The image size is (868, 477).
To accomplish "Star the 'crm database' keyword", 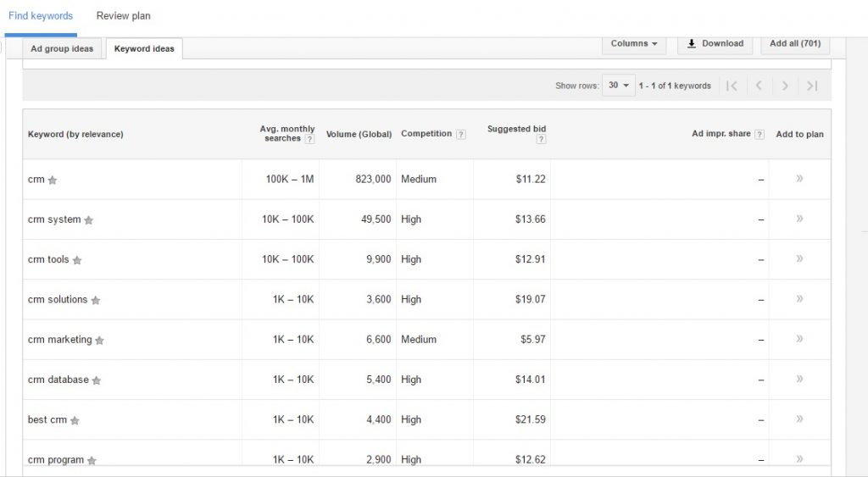I will tap(97, 380).
